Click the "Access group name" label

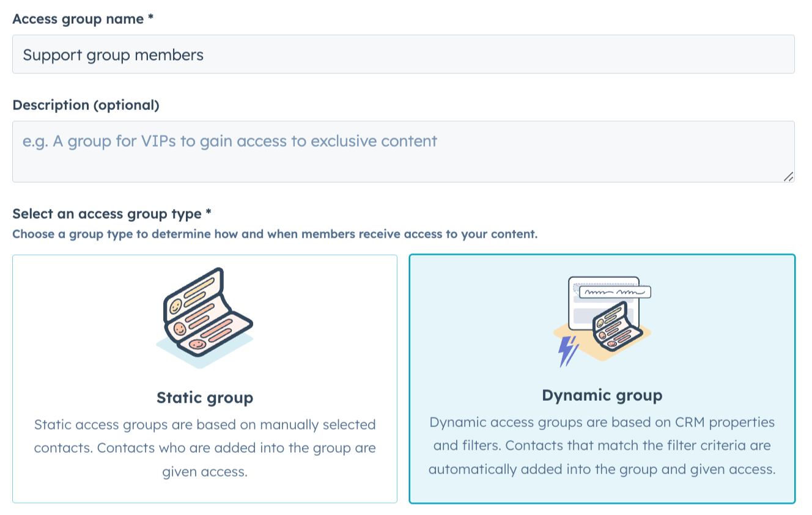point(78,19)
